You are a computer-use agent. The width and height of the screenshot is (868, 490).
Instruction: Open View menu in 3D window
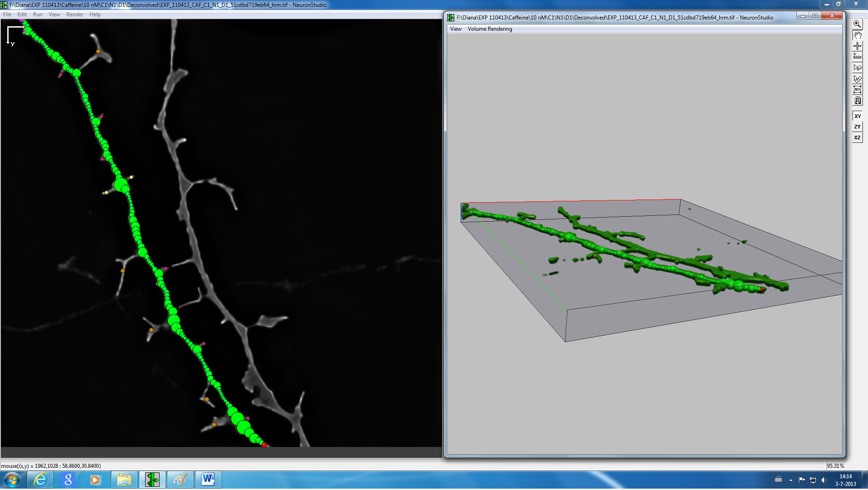point(456,29)
